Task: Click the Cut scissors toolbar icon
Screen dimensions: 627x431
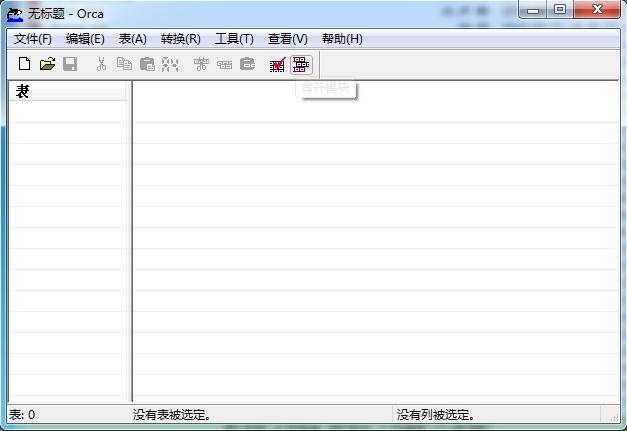Action: tap(101, 64)
